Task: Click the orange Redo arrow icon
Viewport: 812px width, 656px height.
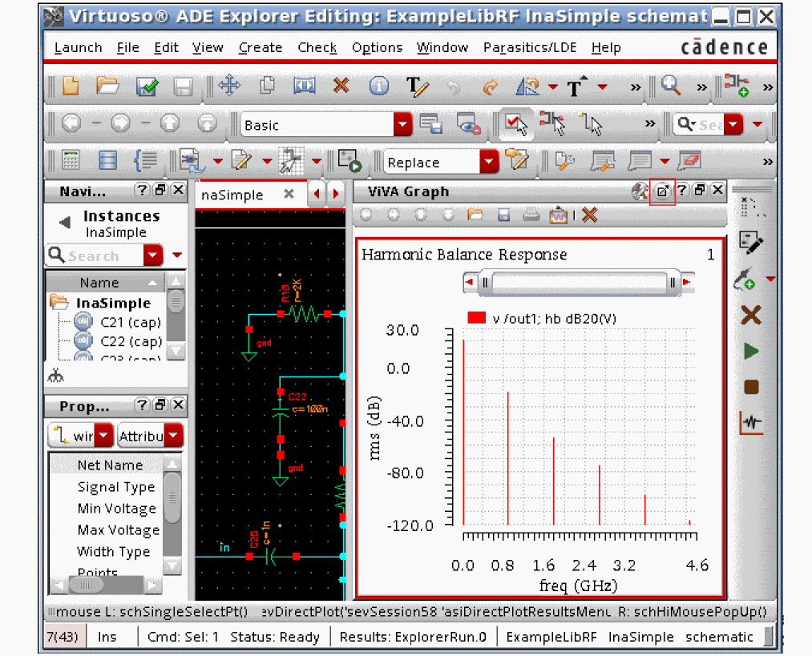Action: pyautogui.click(x=491, y=87)
